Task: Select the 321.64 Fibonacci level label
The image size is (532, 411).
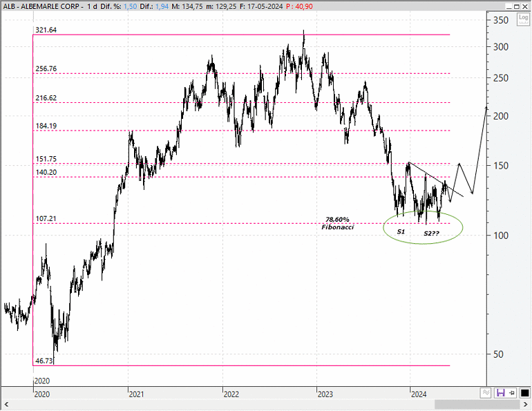Action: (46, 30)
